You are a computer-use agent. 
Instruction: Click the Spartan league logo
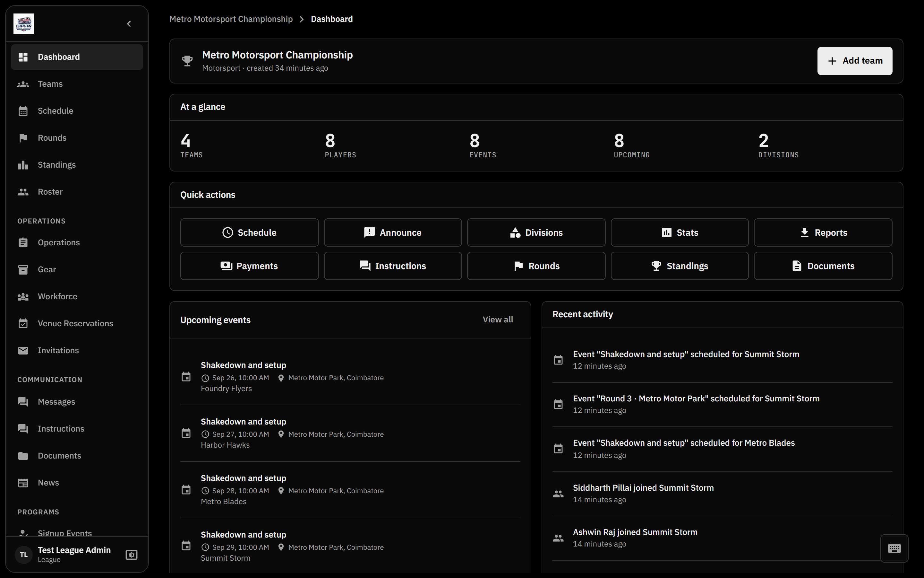tap(24, 24)
